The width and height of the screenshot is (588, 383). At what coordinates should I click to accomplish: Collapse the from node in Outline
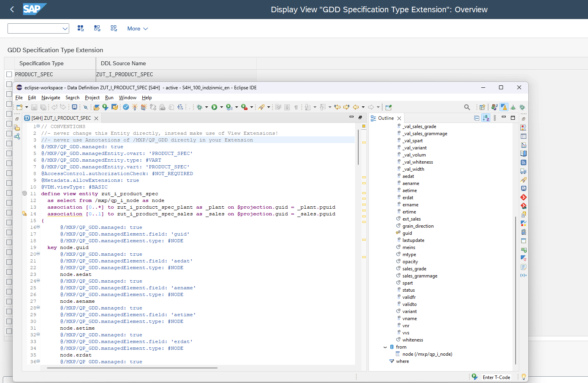click(x=385, y=347)
